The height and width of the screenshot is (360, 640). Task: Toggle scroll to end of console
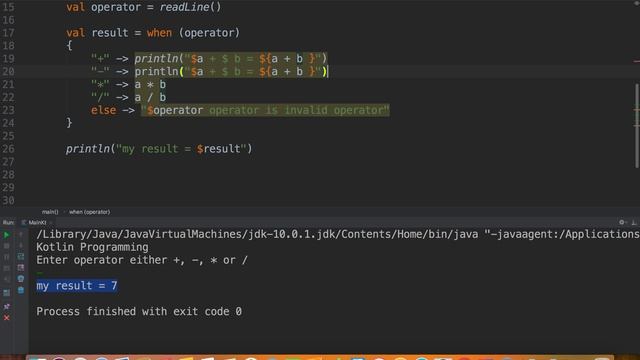[21, 268]
